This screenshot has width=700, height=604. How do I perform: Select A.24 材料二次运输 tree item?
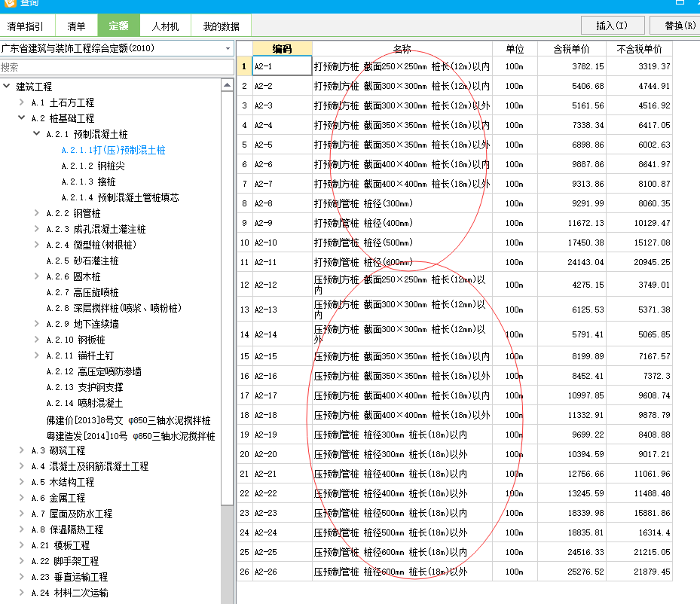[69, 593]
